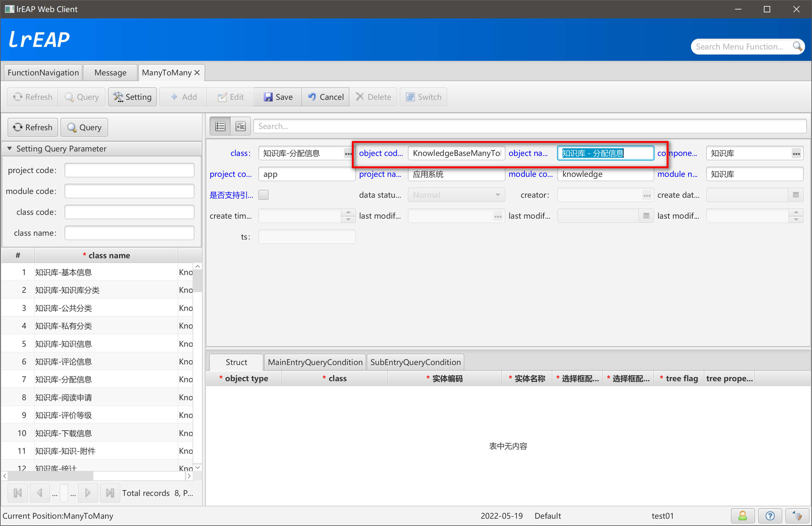The width and height of the screenshot is (812, 526).
Task: Go to previous page of records
Action: [x=40, y=493]
